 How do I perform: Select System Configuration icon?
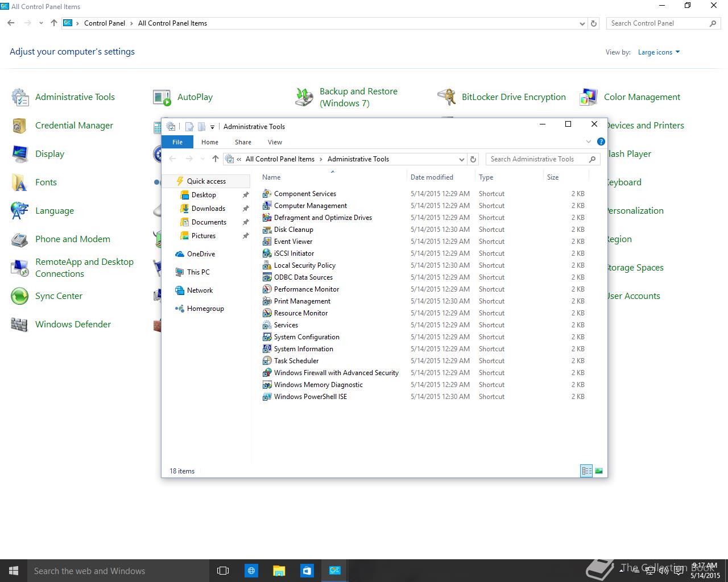pos(267,337)
